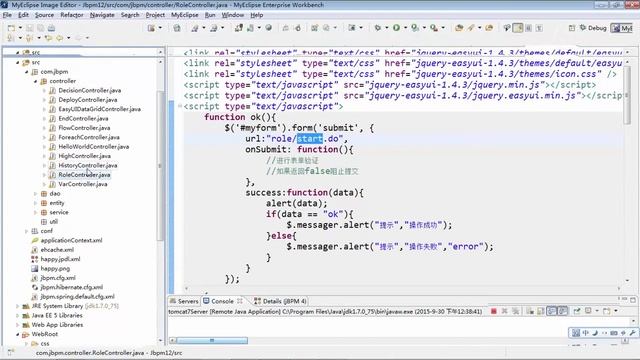This screenshot has height=360, width=640.
Task: Click the Open Console icon
Action: (606, 311)
